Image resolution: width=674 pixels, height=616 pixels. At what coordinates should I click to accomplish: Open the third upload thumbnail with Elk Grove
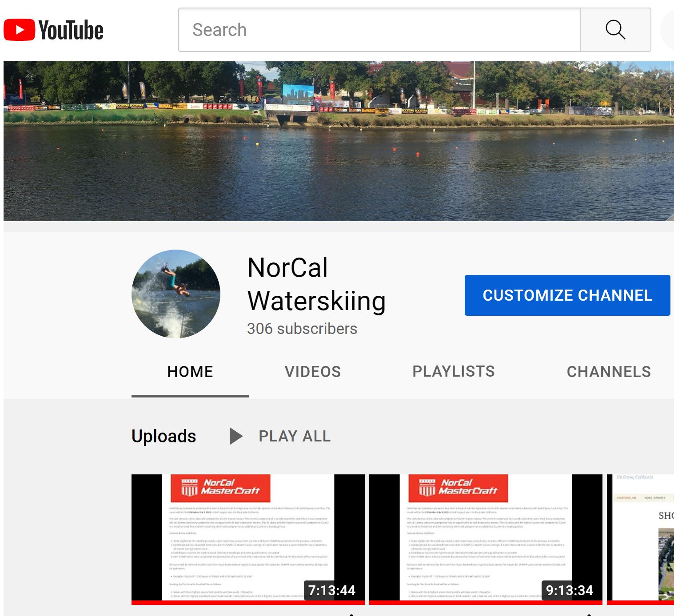tap(640, 540)
